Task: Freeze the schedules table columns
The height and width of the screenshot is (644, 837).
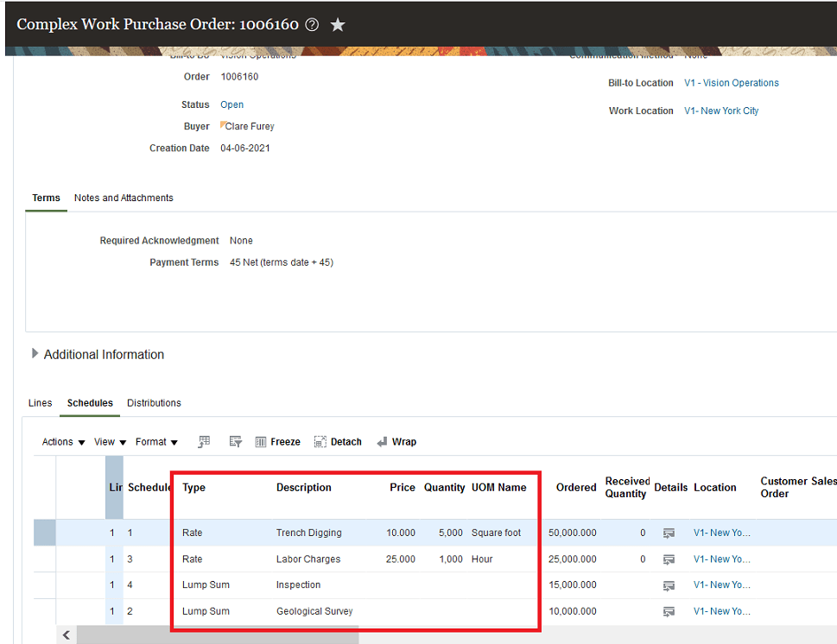Action: point(277,441)
